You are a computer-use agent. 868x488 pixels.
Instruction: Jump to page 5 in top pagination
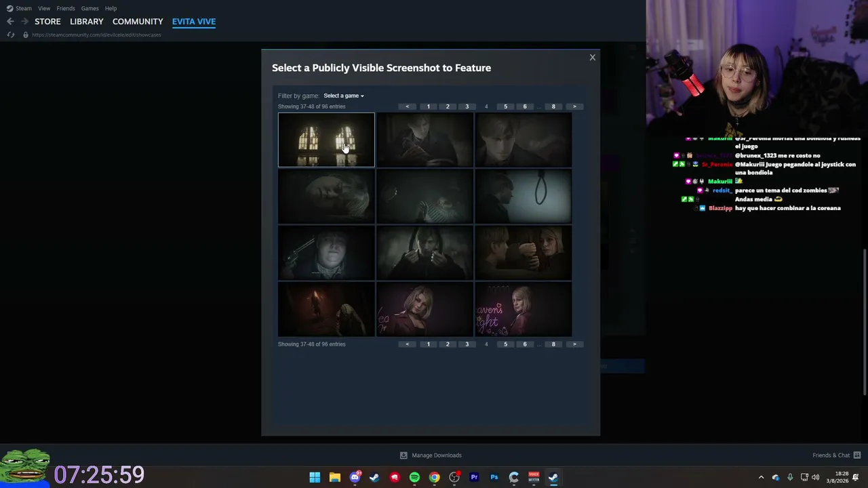pos(505,106)
